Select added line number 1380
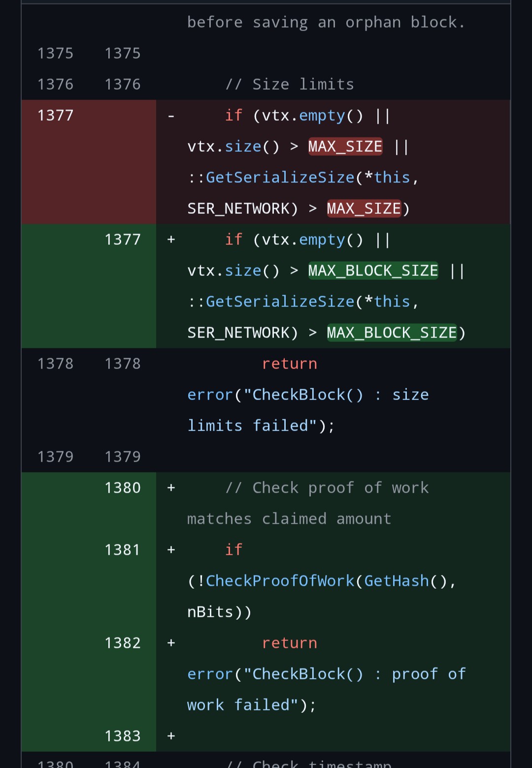This screenshot has width=532, height=768. click(123, 488)
